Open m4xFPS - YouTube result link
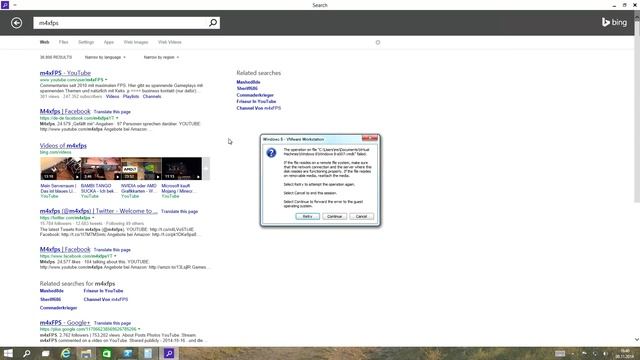 pyautogui.click(x=65, y=73)
